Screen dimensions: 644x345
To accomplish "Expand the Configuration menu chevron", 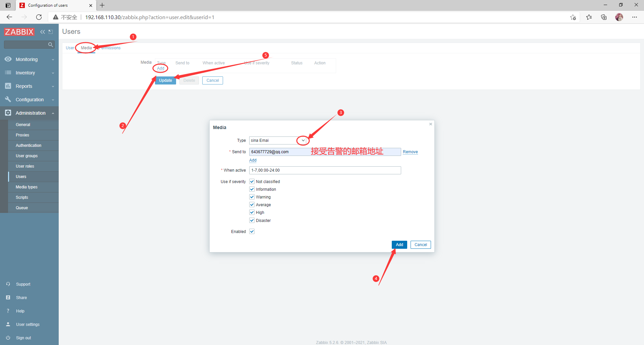I will click(53, 100).
